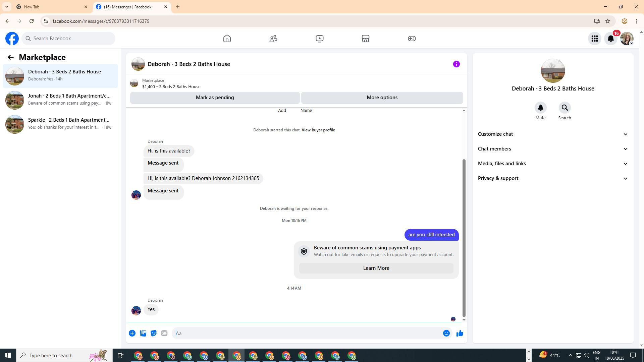Open Windows Task View
The width and height of the screenshot is (644, 362).
point(121,355)
